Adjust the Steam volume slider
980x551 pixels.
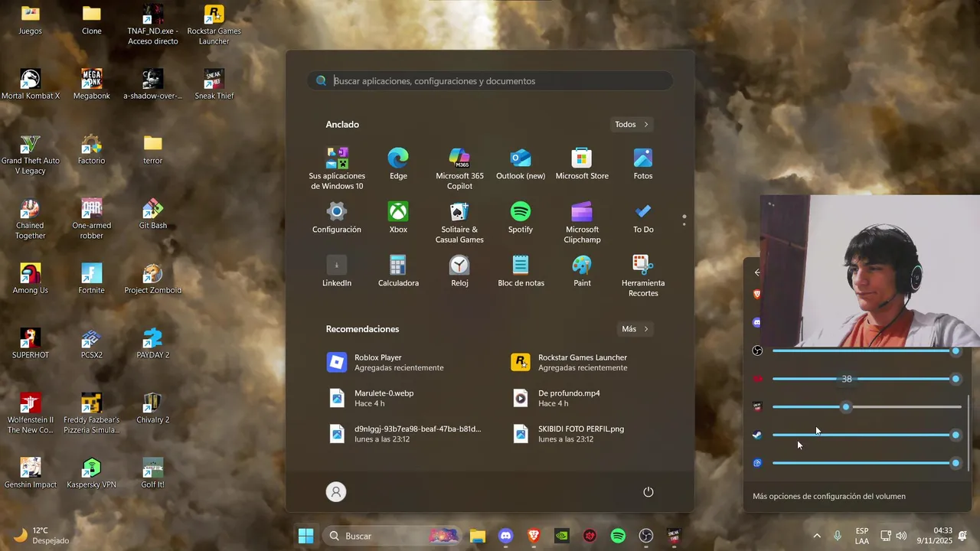point(867,435)
